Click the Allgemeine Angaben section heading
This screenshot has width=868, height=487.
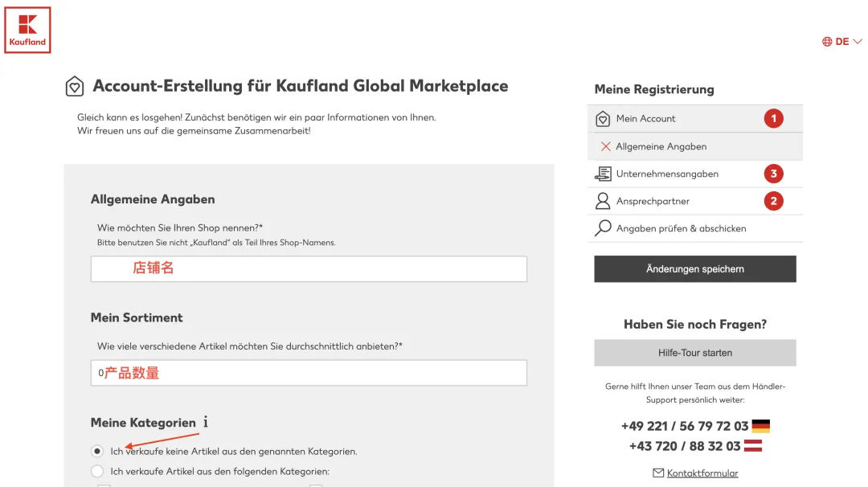pyautogui.click(x=153, y=199)
